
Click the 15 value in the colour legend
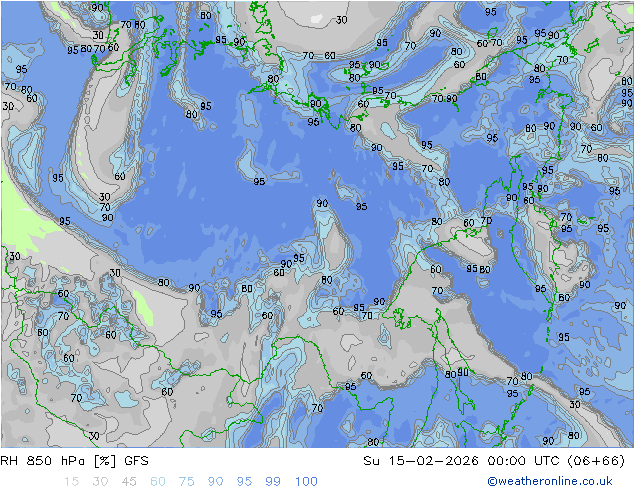click(71, 481)
